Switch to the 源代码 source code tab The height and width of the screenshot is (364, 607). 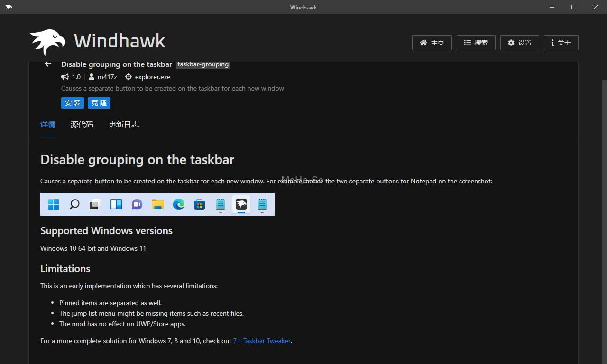82,125
